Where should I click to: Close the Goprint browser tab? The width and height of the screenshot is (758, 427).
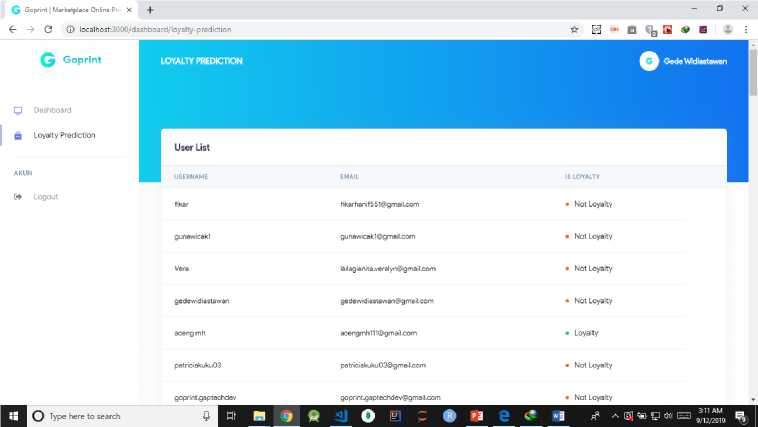point(129,9)
